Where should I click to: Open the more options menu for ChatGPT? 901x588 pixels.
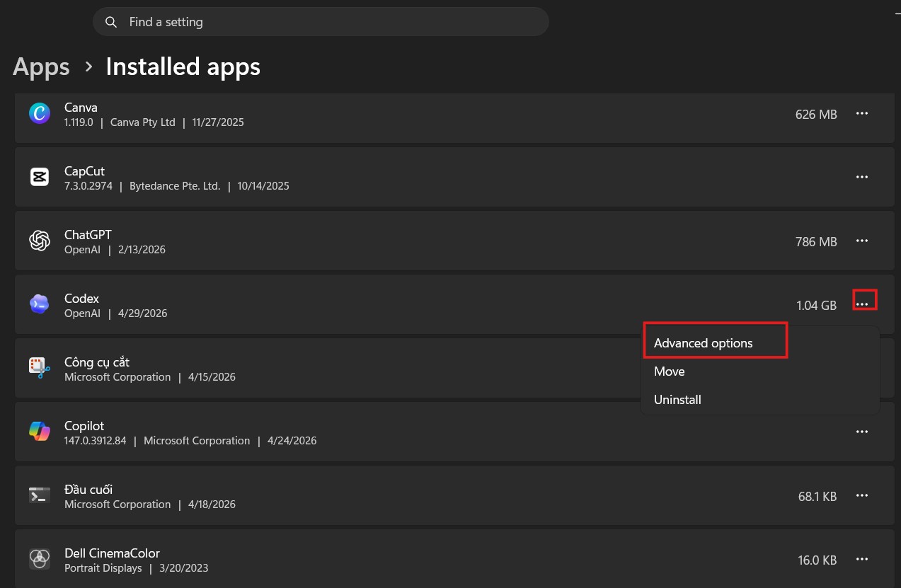click(x=862, y=241)
